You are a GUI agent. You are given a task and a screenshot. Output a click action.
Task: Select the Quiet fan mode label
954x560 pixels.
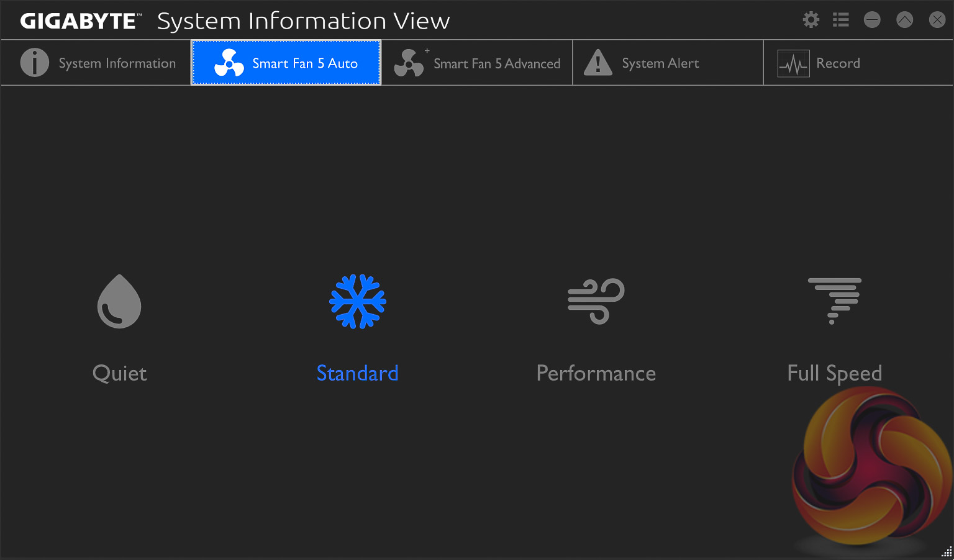point(120,373)
